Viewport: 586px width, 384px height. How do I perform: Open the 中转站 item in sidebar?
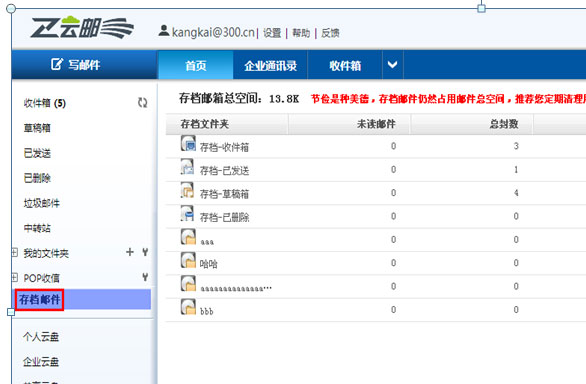tap(37, 228)
